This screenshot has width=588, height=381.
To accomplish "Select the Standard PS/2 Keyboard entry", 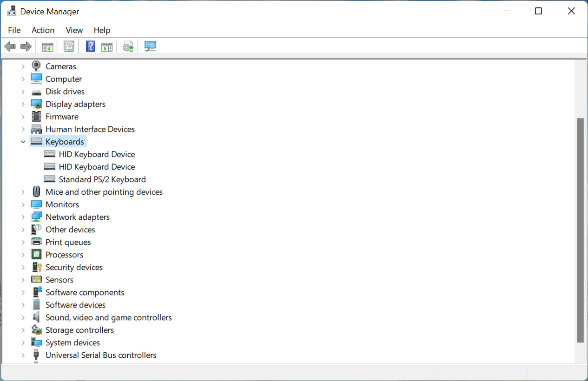I will pos(102,179).
